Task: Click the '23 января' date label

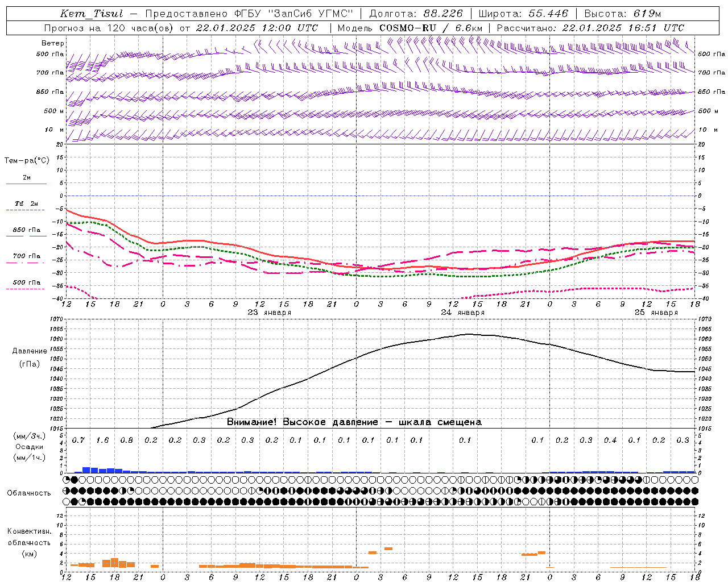Action: click(269, 313)
